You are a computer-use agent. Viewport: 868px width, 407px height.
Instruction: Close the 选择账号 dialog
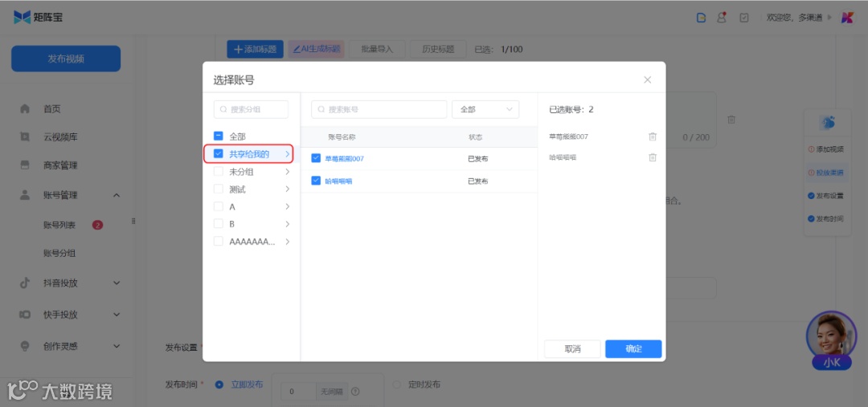click(648, 79)
